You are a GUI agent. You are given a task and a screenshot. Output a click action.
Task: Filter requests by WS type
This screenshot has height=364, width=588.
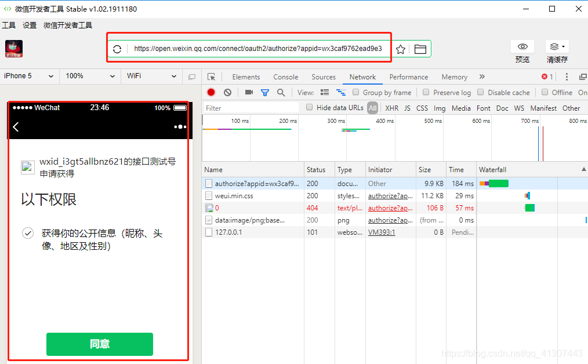coord(519,108)
